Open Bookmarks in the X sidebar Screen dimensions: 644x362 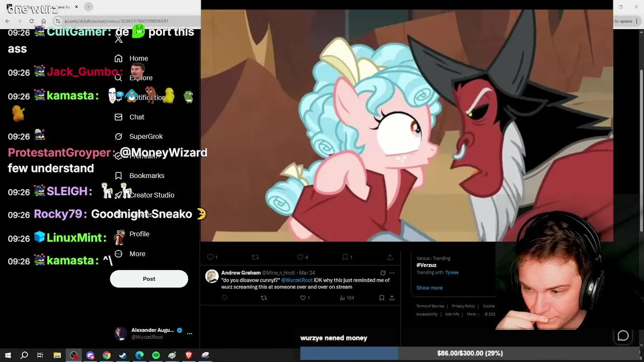139,175
